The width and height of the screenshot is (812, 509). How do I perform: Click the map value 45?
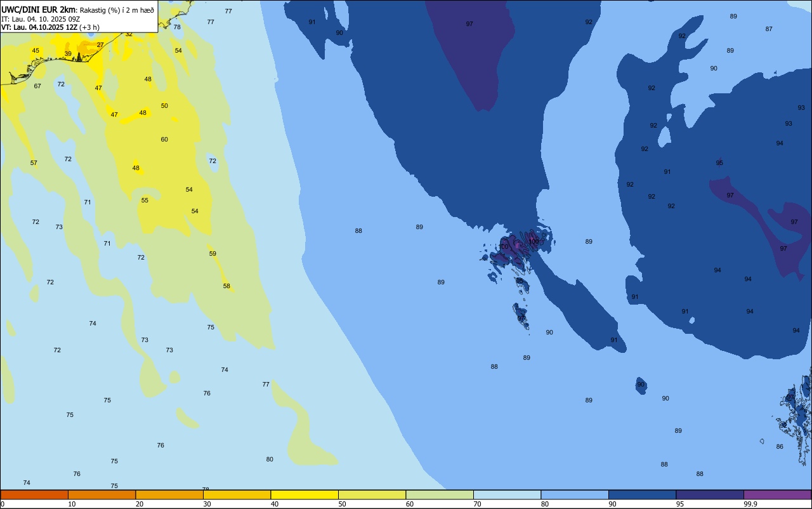[x=36, y=51]
